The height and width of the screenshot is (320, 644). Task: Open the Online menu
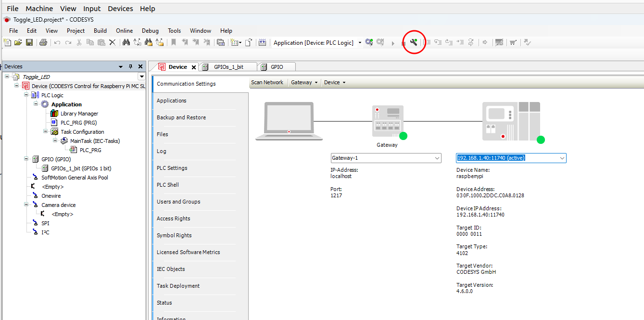coord(124,30)
